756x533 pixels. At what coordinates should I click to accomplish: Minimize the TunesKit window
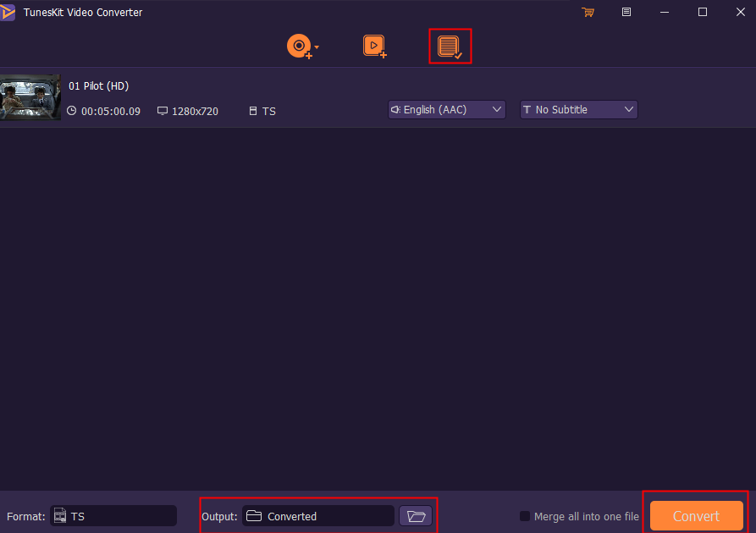tap(665, 12)
